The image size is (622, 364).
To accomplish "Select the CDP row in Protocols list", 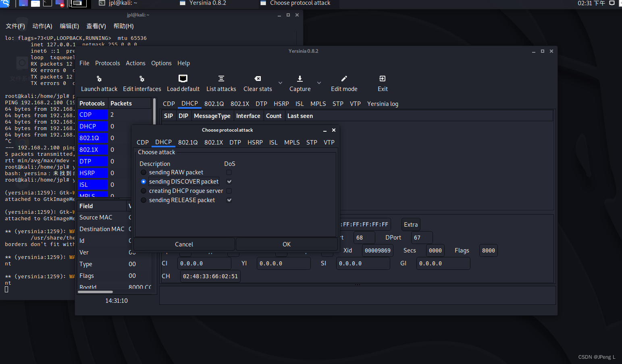I will pyautogui.click(x=114, y=115).
